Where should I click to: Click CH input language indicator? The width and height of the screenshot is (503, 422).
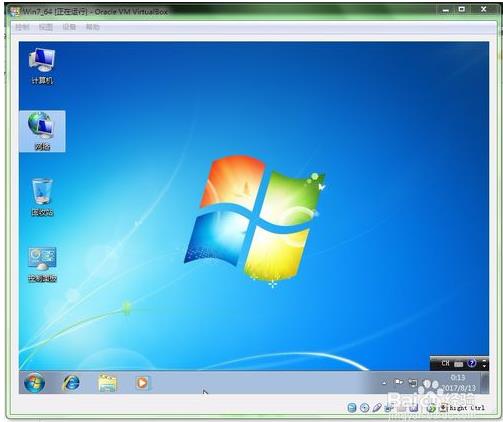pos(445,363)
